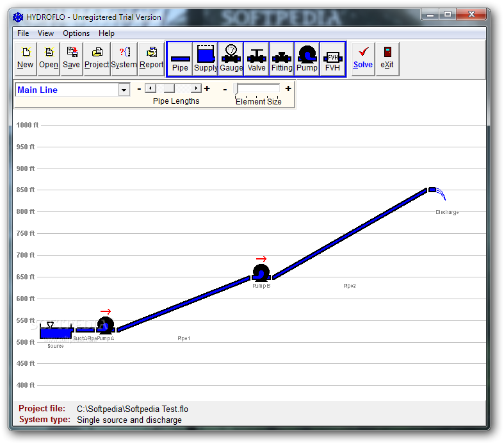Open Project settings from the toolbar
This screenshot has width=504, height=444.
tap(97, 59)
